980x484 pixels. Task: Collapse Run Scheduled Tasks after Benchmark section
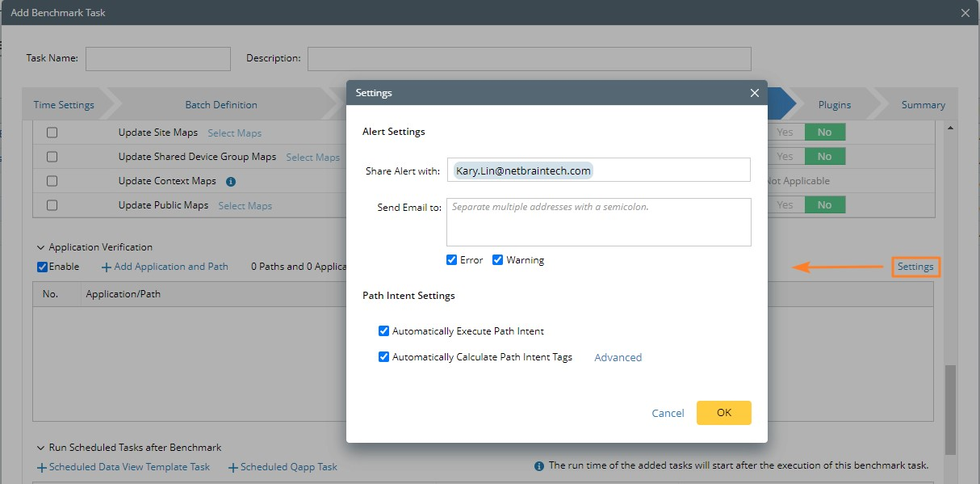pyautogui.click(x=40, y=448)
